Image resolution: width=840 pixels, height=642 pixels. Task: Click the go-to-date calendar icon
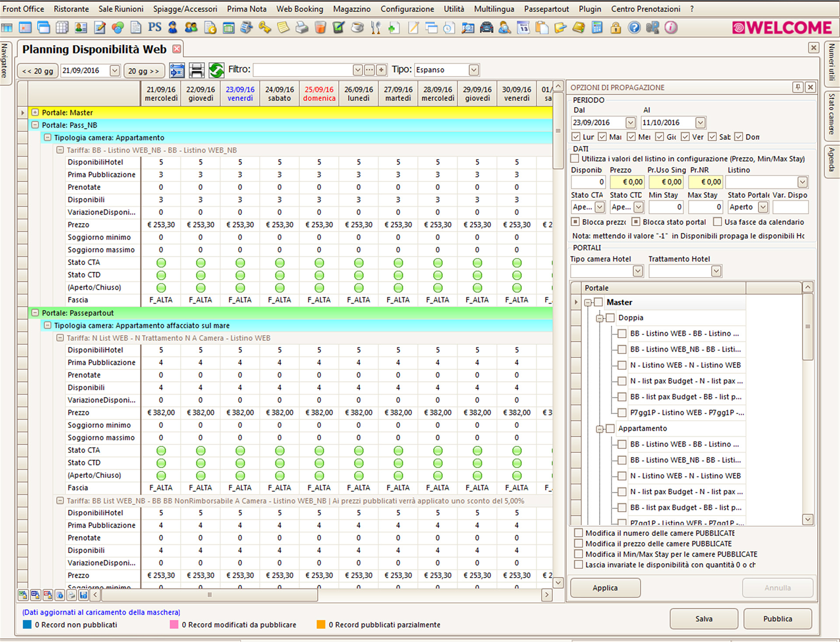click(x=177, y=70)
